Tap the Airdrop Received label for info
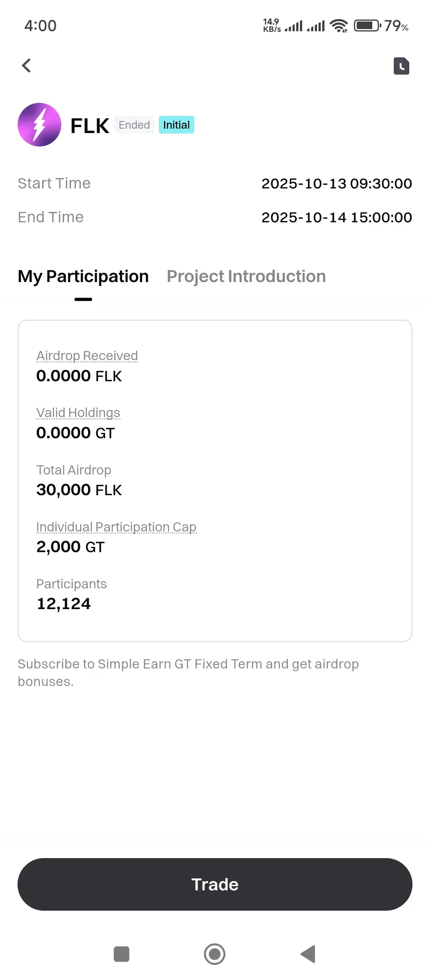 point(87,355)
